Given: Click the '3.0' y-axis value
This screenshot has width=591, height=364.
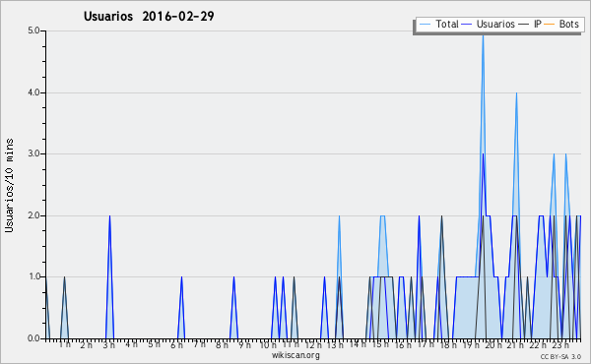Looking at the screenshot, I should point(33,153).
